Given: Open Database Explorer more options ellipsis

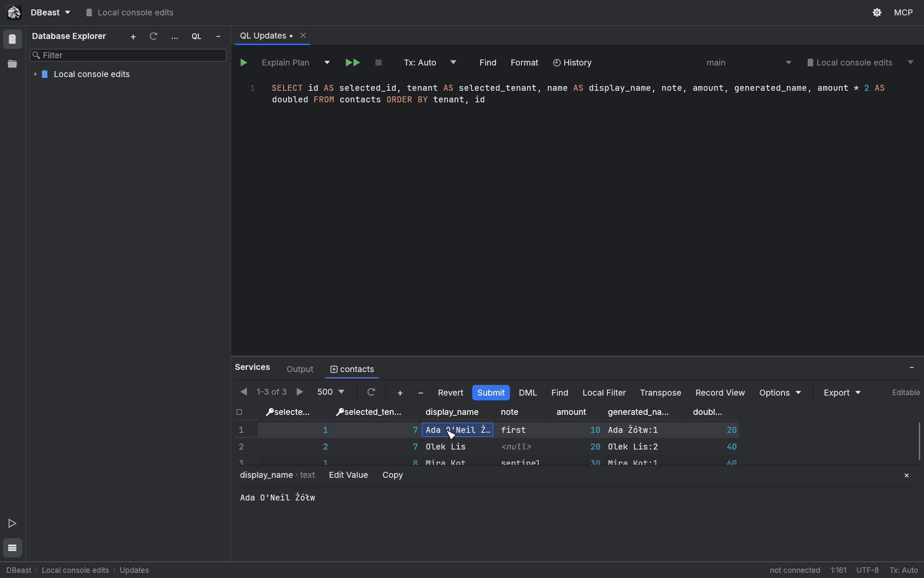Looking at the screenshot, I should coord(175,37).
